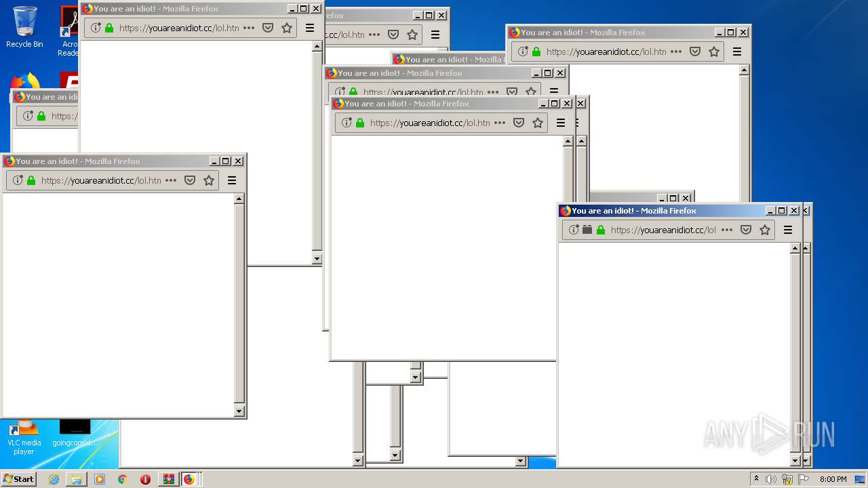
Task: Save to Pocket in the top-center background window
Action: [x=393, y=35]
